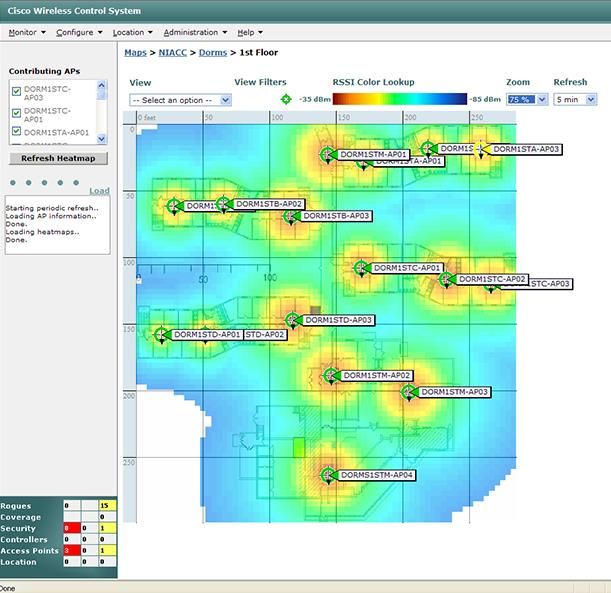Uncheck the DORM1STC-AP03 contributing AP checkbox
611x593 pixels.
(16, 92)
